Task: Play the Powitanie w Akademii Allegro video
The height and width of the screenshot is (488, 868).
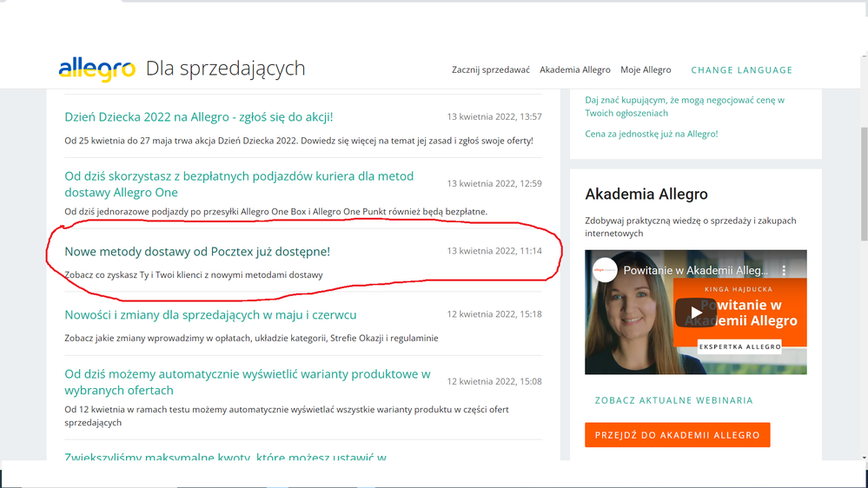Action: [696, 313]
